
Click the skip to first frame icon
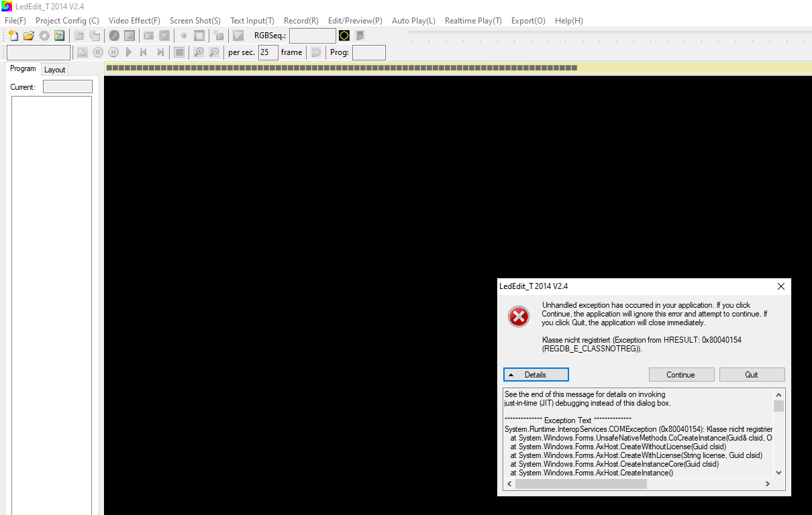pos(144,52)
